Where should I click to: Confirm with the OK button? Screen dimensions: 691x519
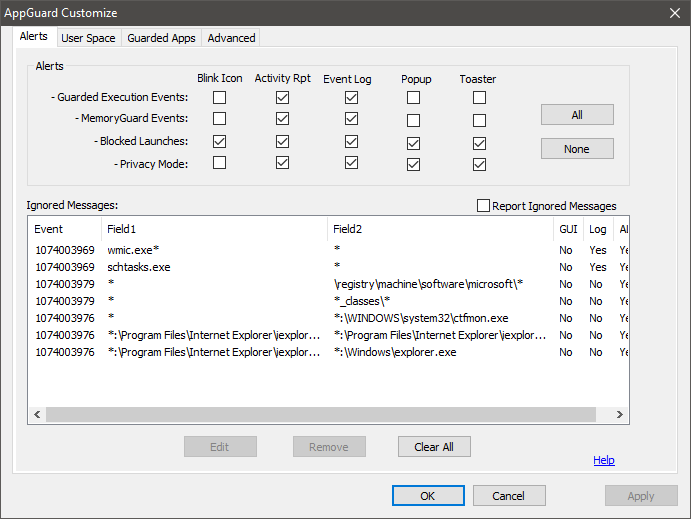point(428,496)
